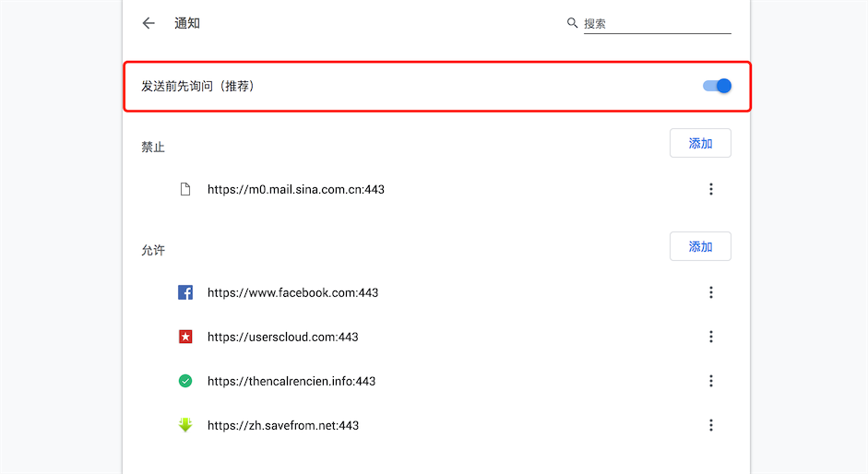Viewport: 868px width, 474px height.
Task: Click the blank page icon for sina mail
Action: coord(185,189)
